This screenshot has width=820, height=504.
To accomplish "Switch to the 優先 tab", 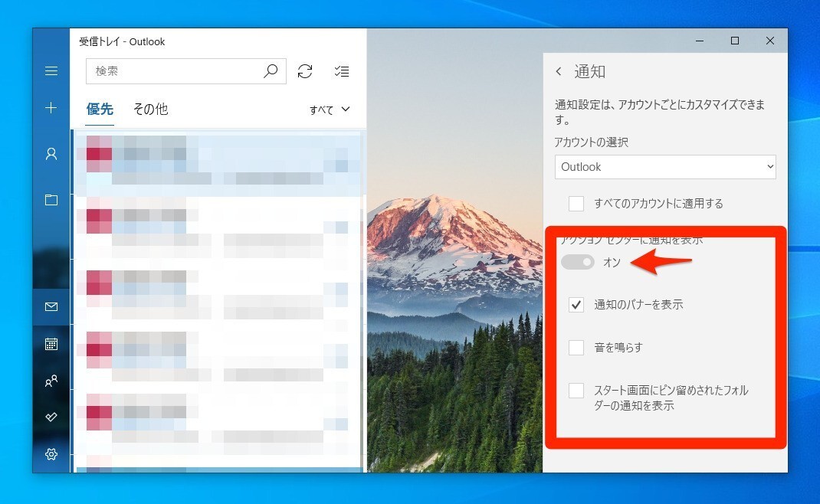I will (x=100, y=109).
